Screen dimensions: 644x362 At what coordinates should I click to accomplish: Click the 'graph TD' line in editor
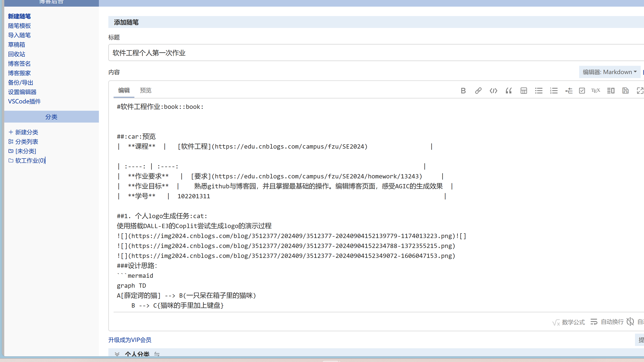[131, 286]
